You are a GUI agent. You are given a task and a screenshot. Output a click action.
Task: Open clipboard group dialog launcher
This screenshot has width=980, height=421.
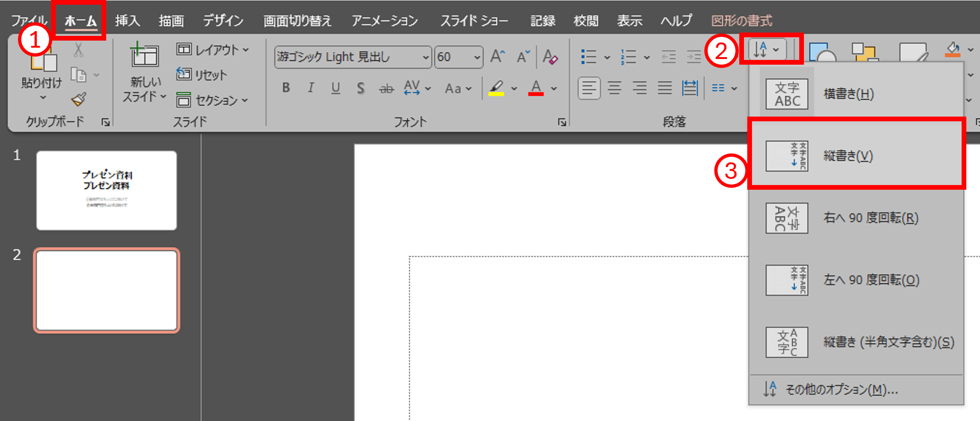pos(105,122)
